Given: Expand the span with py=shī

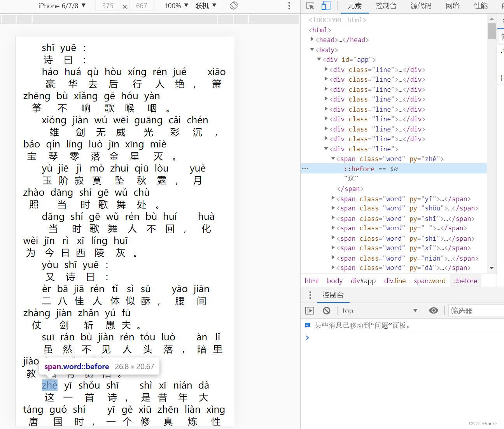Looking at the screenshot, I should (x=333, y=218).
